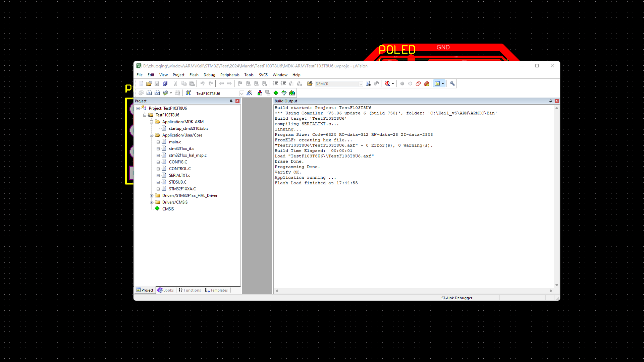This screenshot has width=644, height=362.
Task: Toggle pin on Project panel
Action: pyautogui.click(x=231, y=101)
